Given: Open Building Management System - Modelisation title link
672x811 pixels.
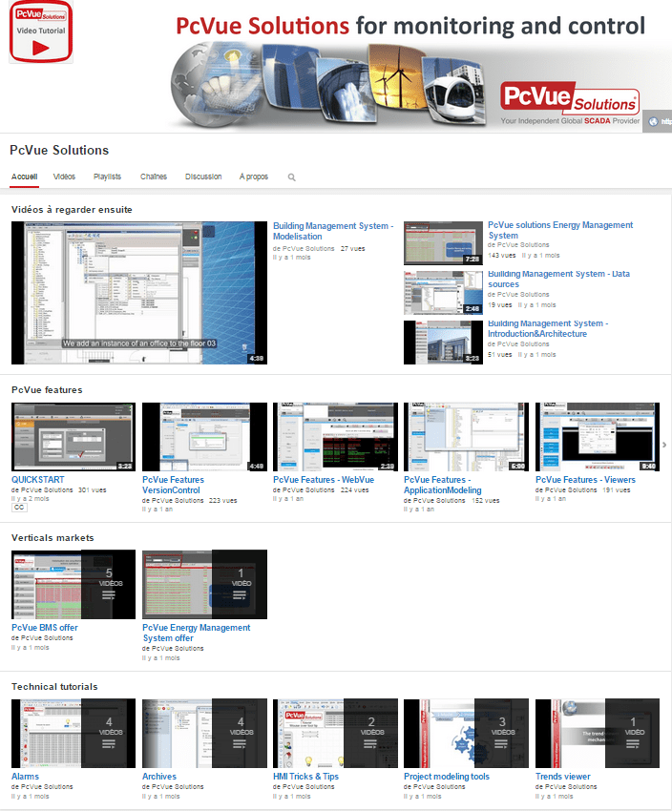Looking at the screenshot, I should click(x=331, y=231).
